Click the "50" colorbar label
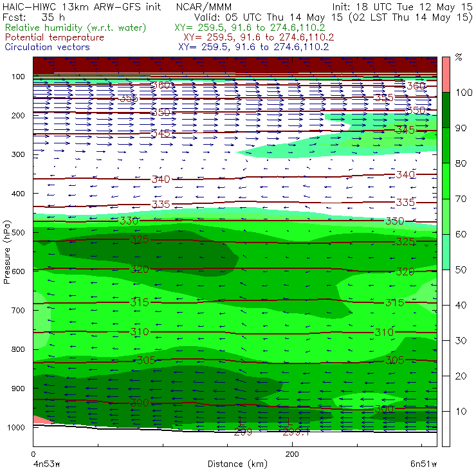 tap(461, 270)
